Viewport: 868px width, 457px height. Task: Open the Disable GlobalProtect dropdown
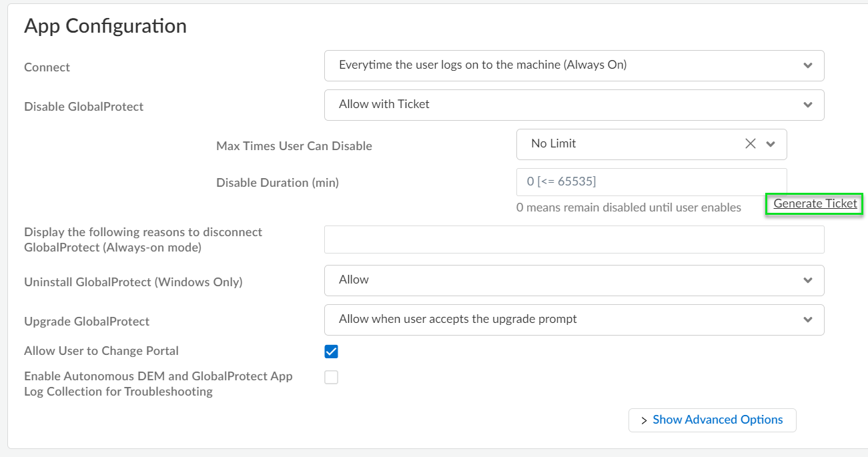coord(574,105)
